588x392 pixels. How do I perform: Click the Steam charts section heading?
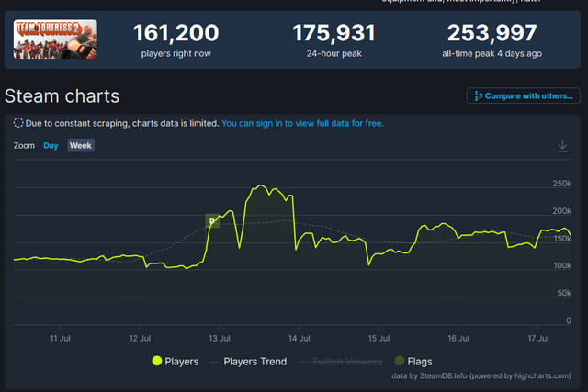point(62,95)
